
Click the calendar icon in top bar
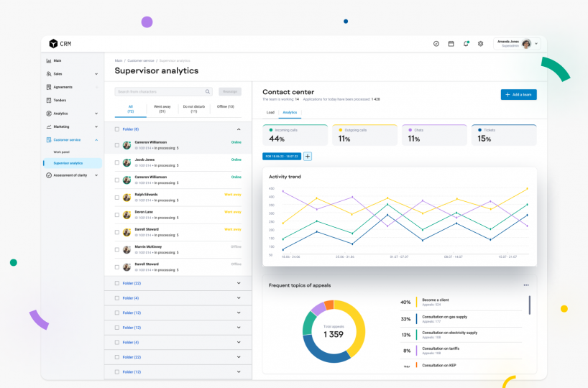coord(451,44)
